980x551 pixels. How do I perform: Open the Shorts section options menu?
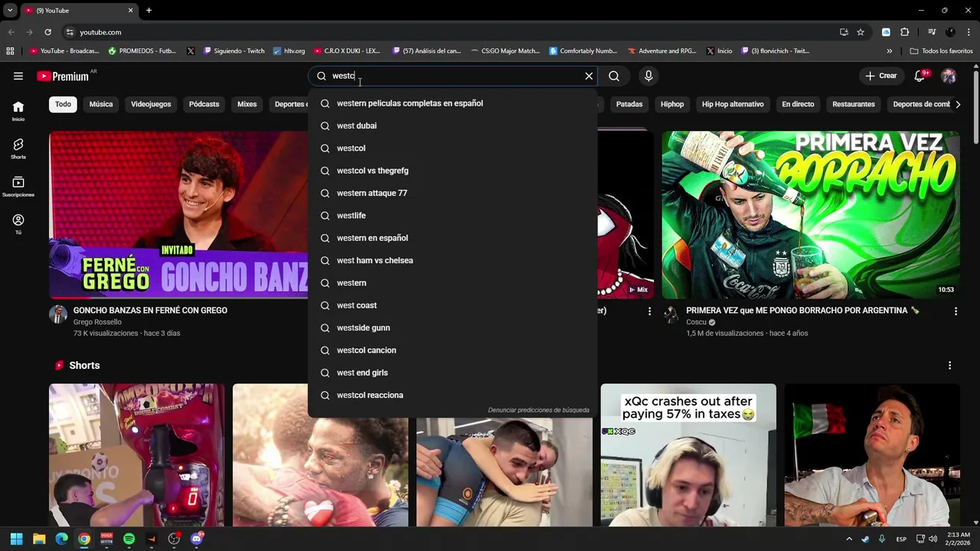click(949, 366)
